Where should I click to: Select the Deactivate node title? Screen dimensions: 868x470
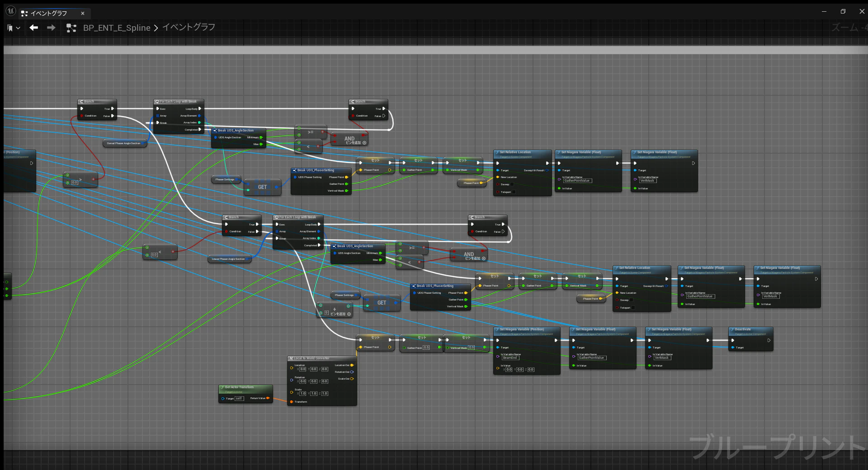(x=743, y=329)
